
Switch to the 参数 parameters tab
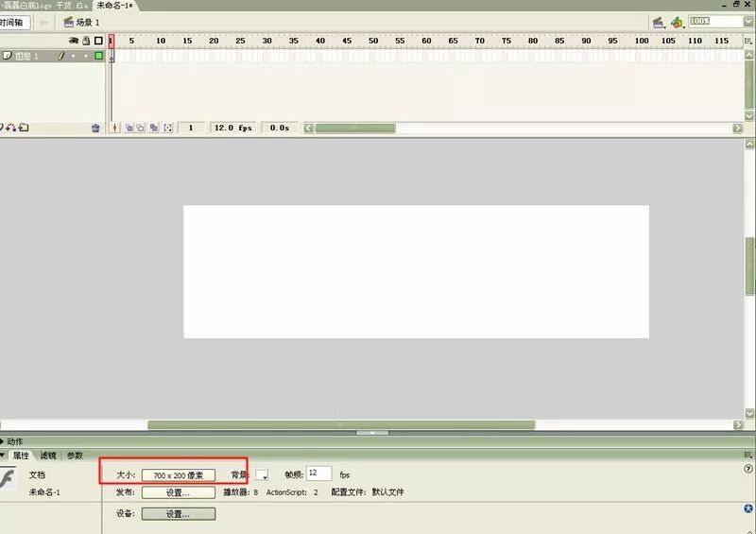75,456
